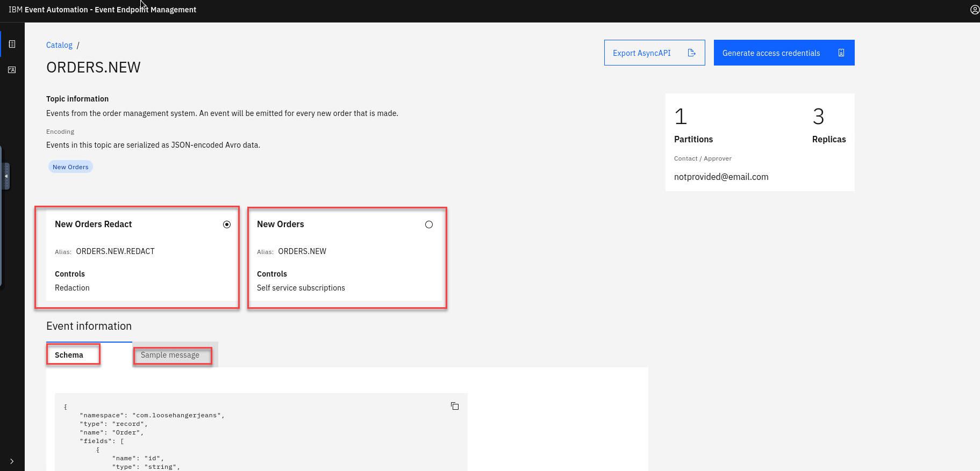Image resolution: width=980 pixels, height=471 pixels.
Task: Expand the side navigation with bottom chevron
Action: [x=12, y=461]
